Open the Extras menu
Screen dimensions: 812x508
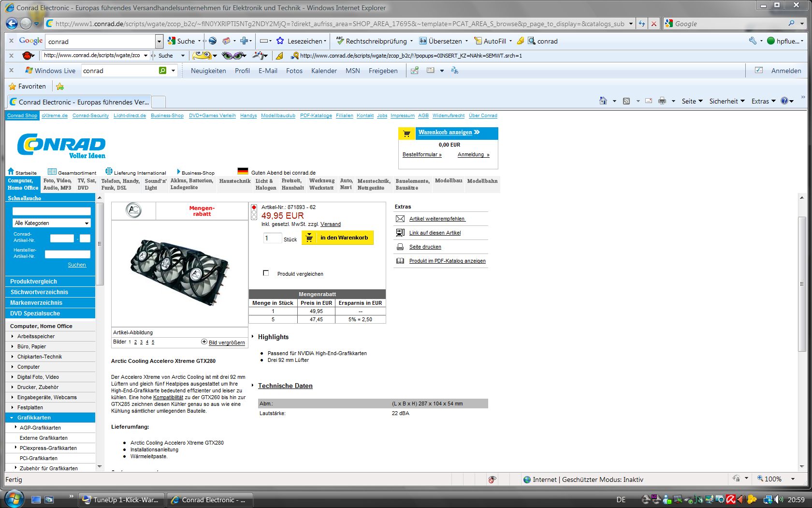[763, 101]
